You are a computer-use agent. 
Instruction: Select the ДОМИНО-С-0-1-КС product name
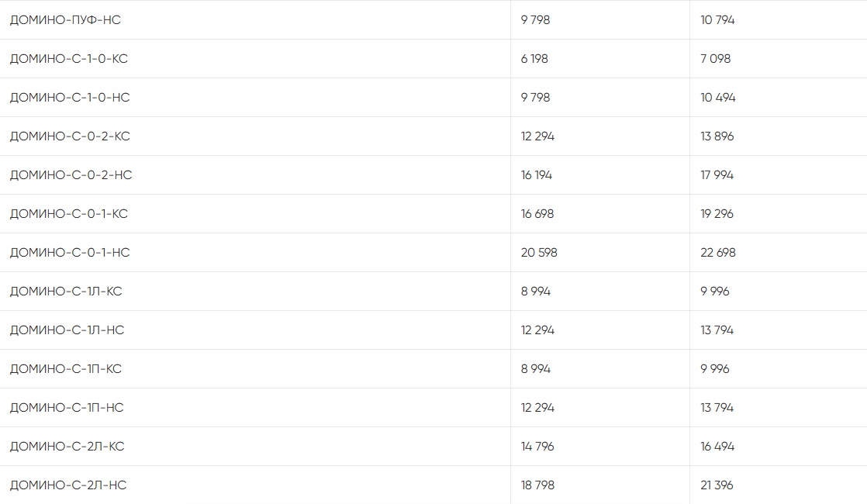68,214
